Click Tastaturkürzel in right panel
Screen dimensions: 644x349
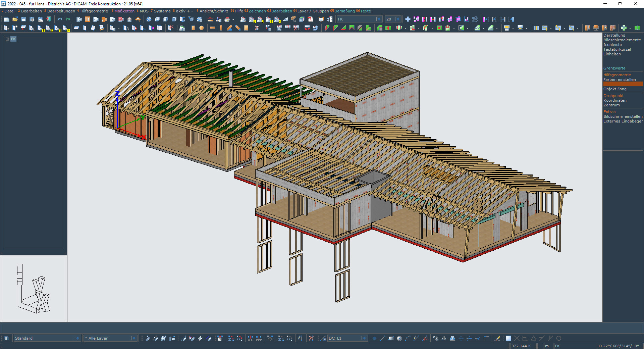pyautogui.click(x=617, y=49)
